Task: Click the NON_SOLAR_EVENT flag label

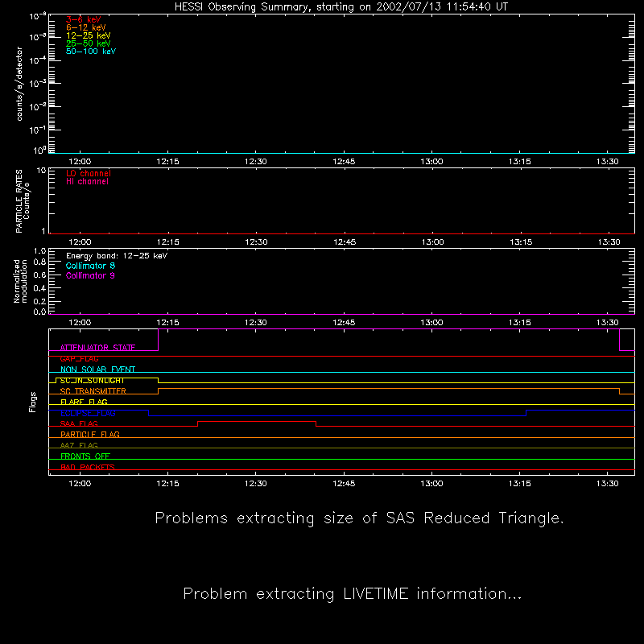Action: [97, 369]
